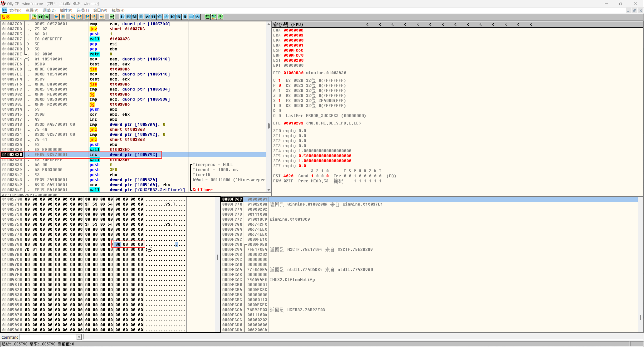Image resolution: width=644 pixels, height=347 pixels.
Task: Toggle the S flag value
Action: tap(279, 101)
